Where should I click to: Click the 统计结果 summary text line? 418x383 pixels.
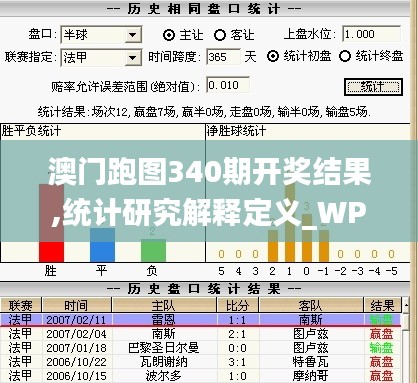click(x=204, y=112)
